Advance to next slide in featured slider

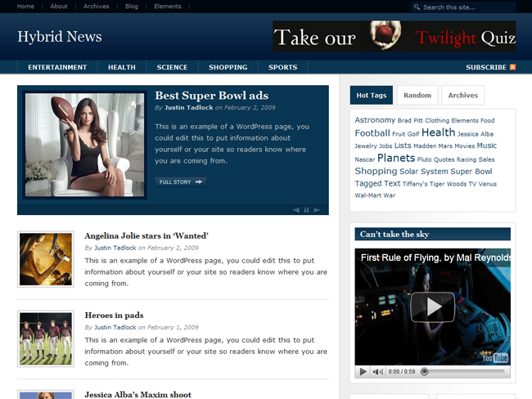317,210
